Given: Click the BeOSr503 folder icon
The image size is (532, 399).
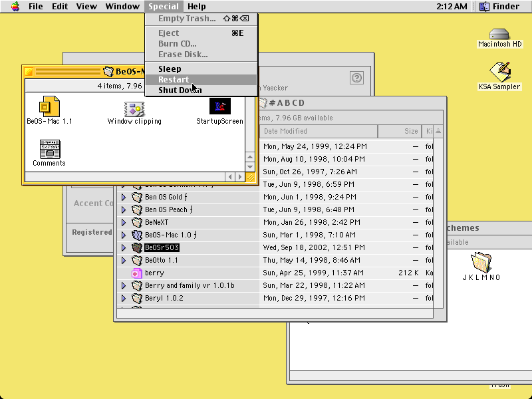Looking at the screenshot, I should 137,247.
